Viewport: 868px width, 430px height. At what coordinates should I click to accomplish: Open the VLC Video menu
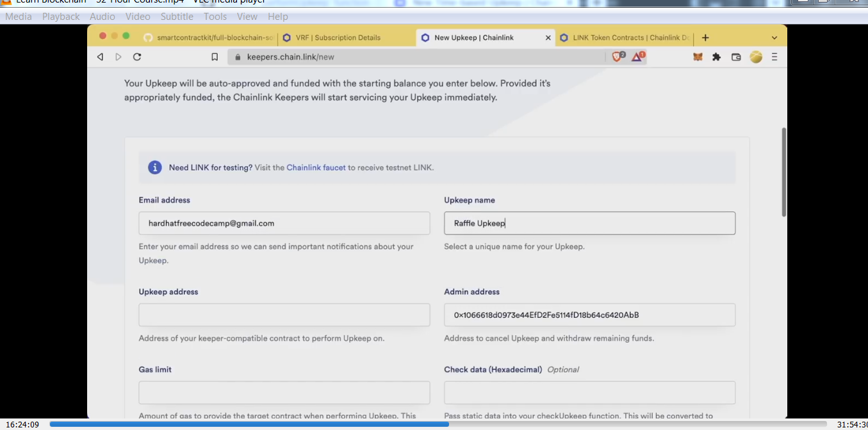138,16
